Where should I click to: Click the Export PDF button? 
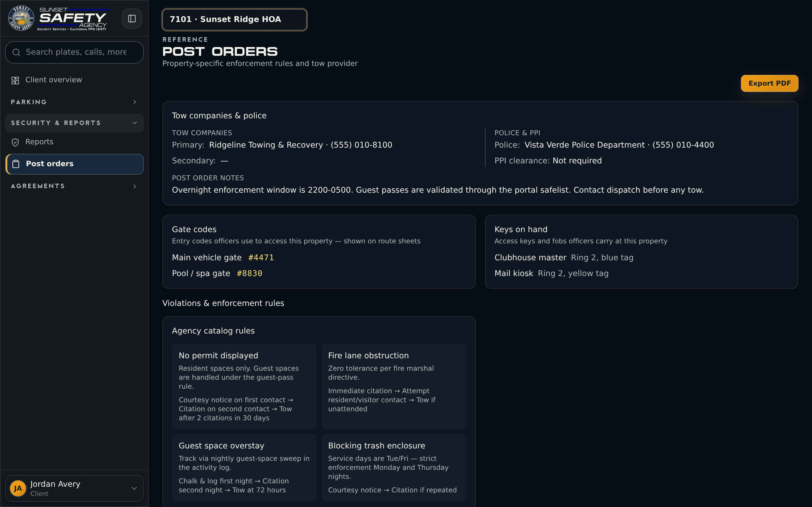click(x=769, y=83)
